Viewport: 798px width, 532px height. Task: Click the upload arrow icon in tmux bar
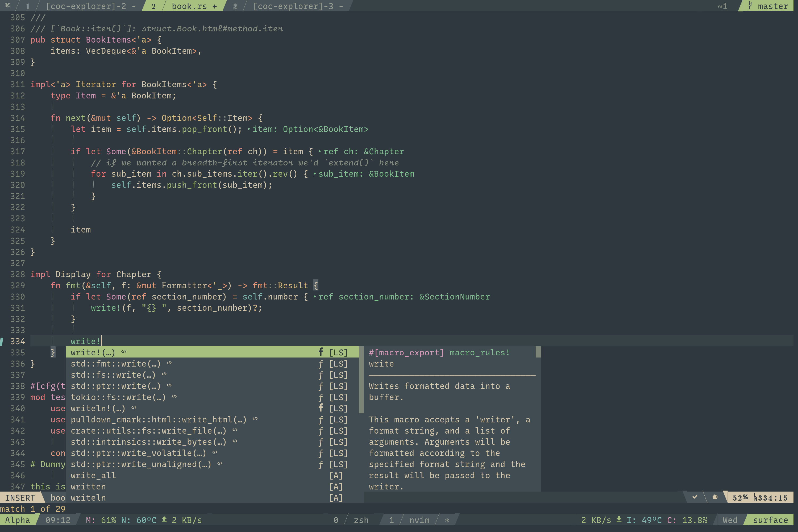164,520
